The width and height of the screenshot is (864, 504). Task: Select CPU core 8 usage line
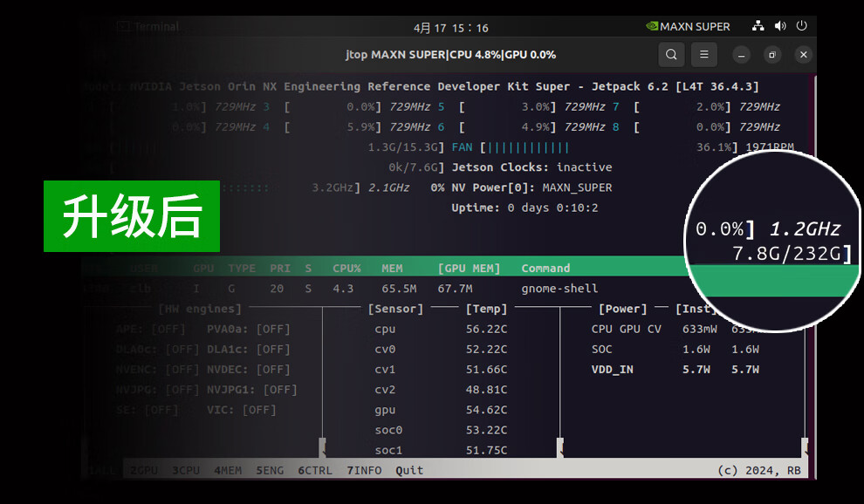pyautogui.click(x=696, y=127)
